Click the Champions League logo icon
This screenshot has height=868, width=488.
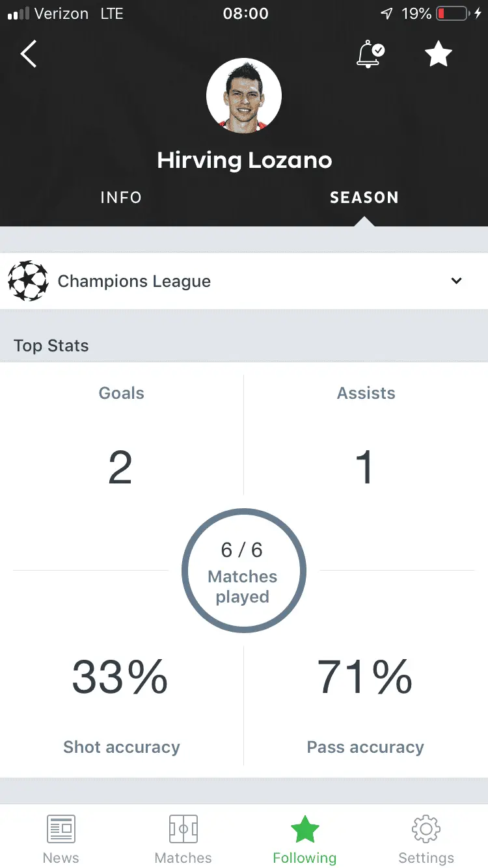(x=28, y=281)
